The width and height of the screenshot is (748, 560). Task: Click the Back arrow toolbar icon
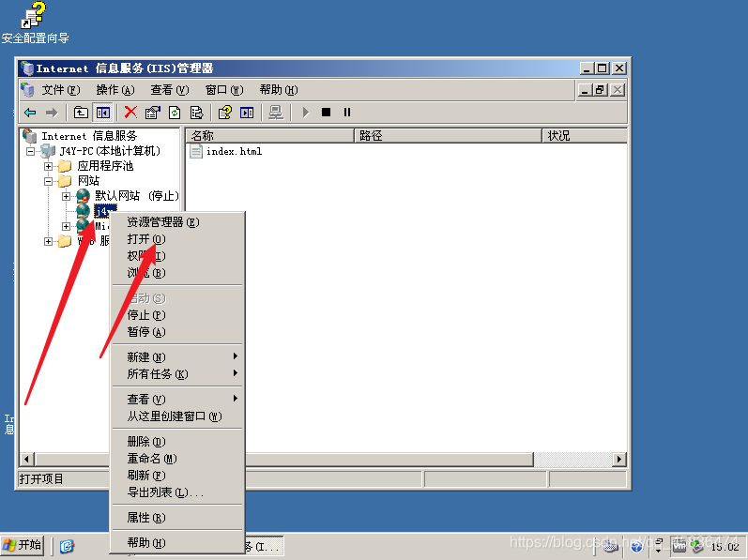[x=30, y=113]
